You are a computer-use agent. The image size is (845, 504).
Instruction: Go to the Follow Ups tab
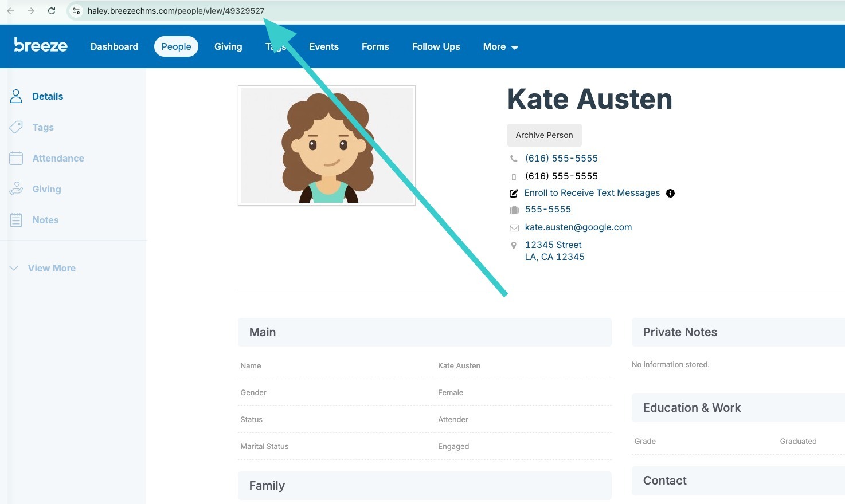436,47
